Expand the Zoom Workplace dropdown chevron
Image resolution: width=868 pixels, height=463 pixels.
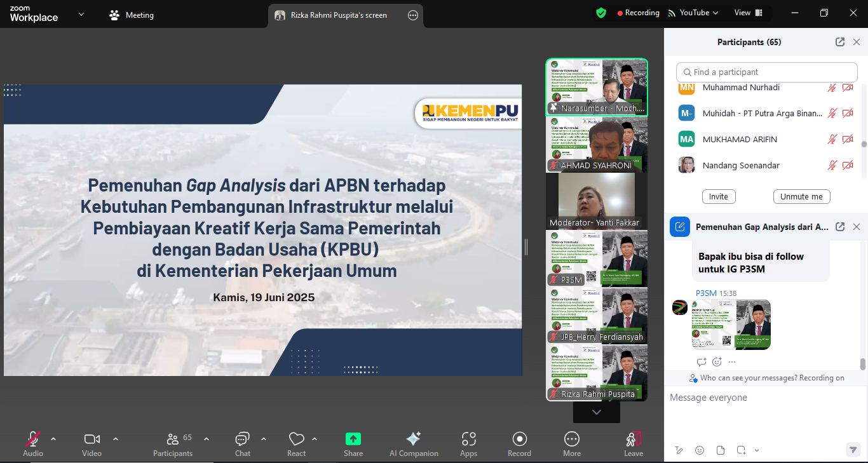pos(81,14)
